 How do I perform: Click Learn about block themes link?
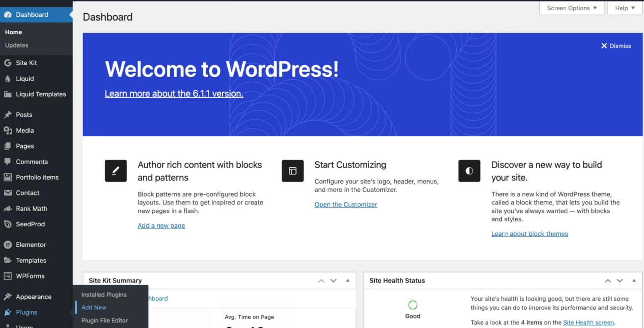coord(530,234)
